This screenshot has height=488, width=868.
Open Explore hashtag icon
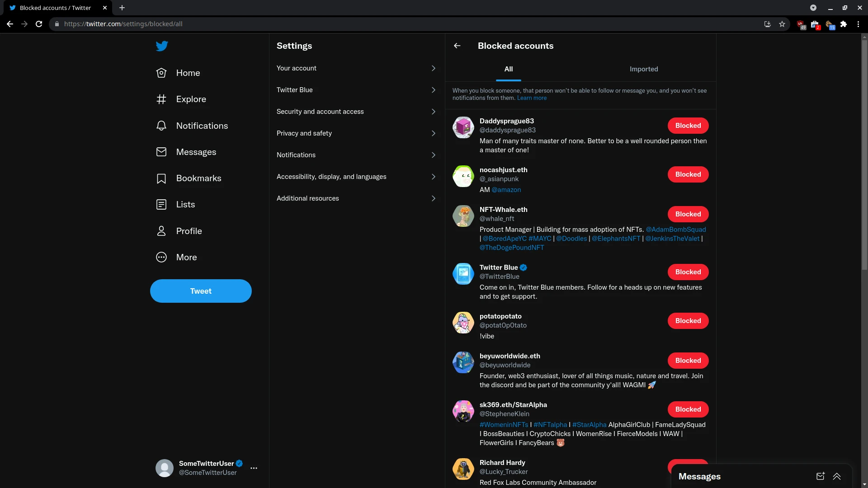pyautogui.click(x=161, y=99)
